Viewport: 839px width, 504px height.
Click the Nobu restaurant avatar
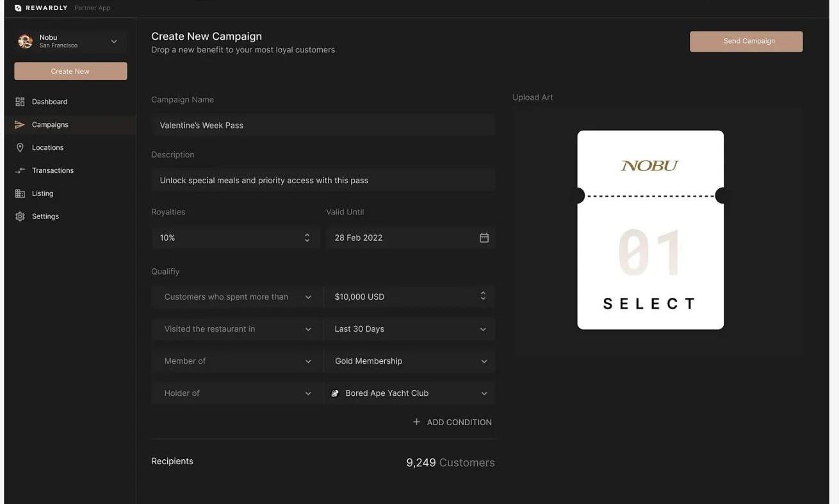coord(26,42)
